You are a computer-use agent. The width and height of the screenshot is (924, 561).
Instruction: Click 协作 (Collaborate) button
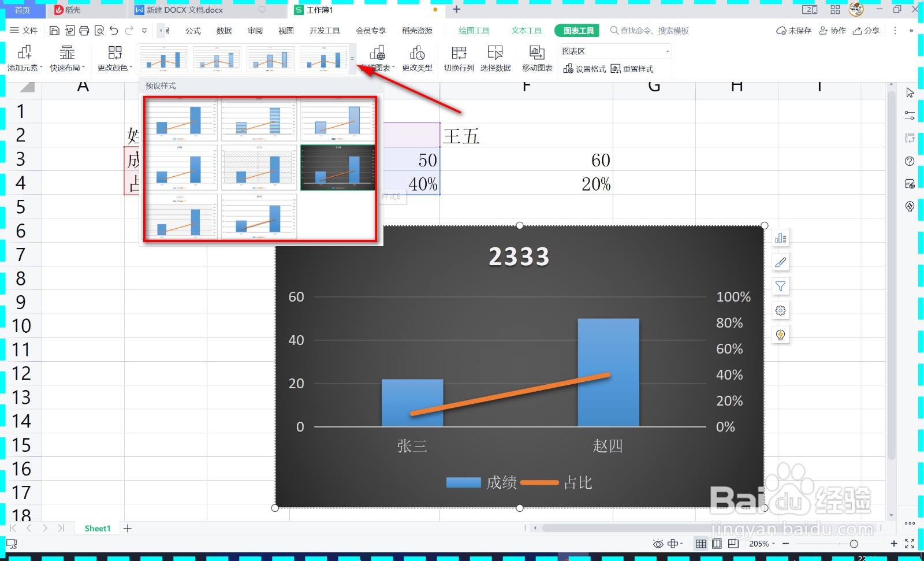click(832, 31)
